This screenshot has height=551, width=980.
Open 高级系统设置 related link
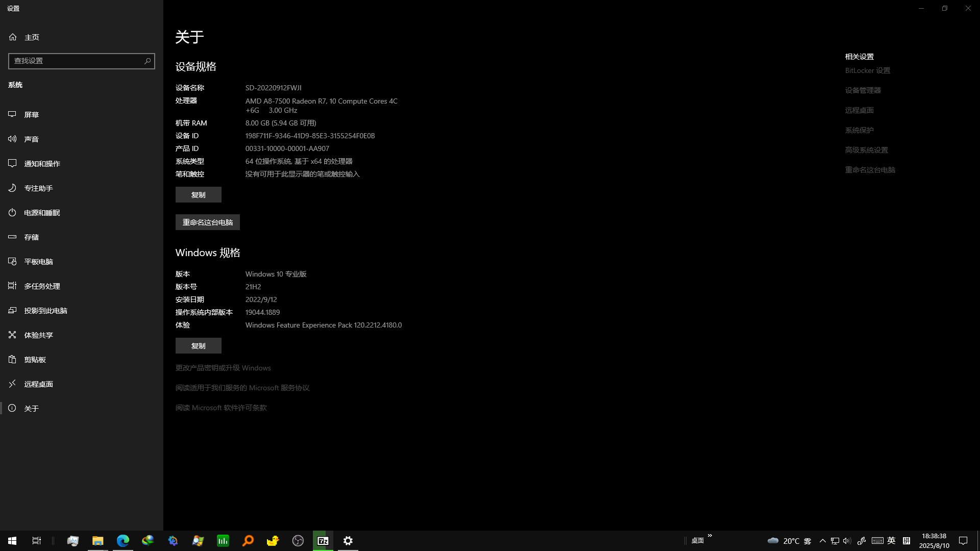pyautogui.click(x=867, y=150)
